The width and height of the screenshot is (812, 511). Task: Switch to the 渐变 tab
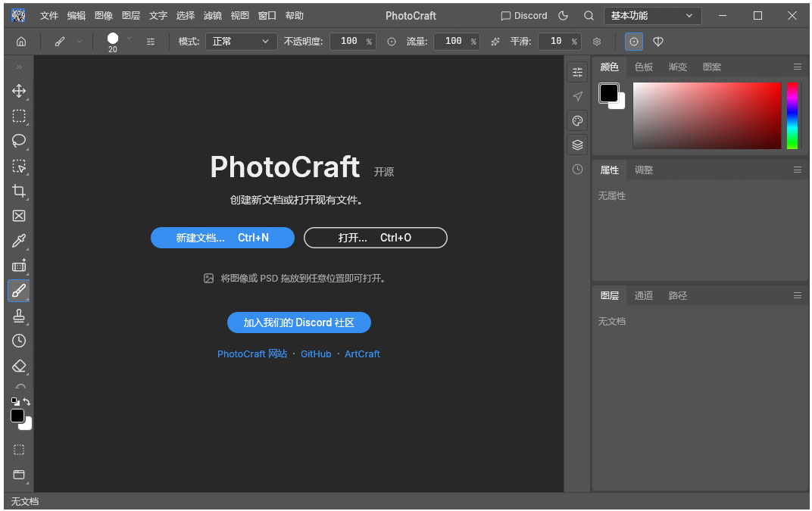[x=678, y=67]
